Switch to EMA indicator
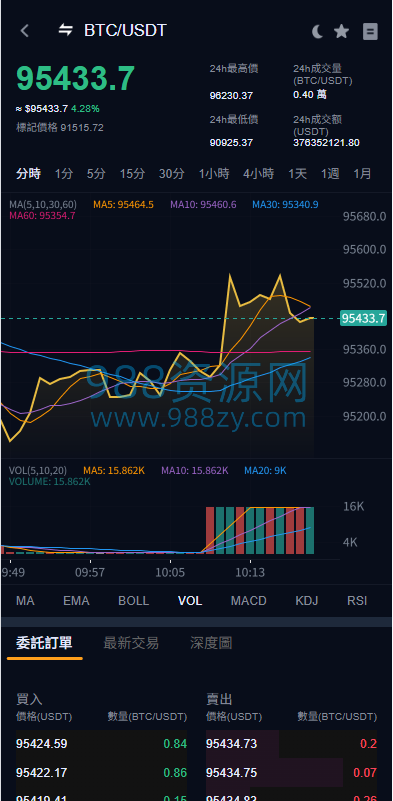The image size is (393, 801). pyautogui.click(x=76, y=601)
